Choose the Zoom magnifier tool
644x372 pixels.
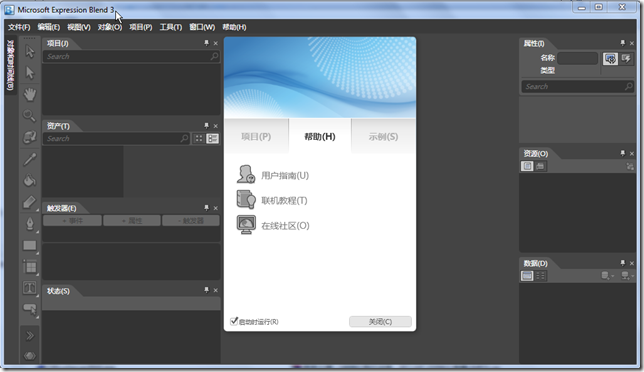click(30, 116)
